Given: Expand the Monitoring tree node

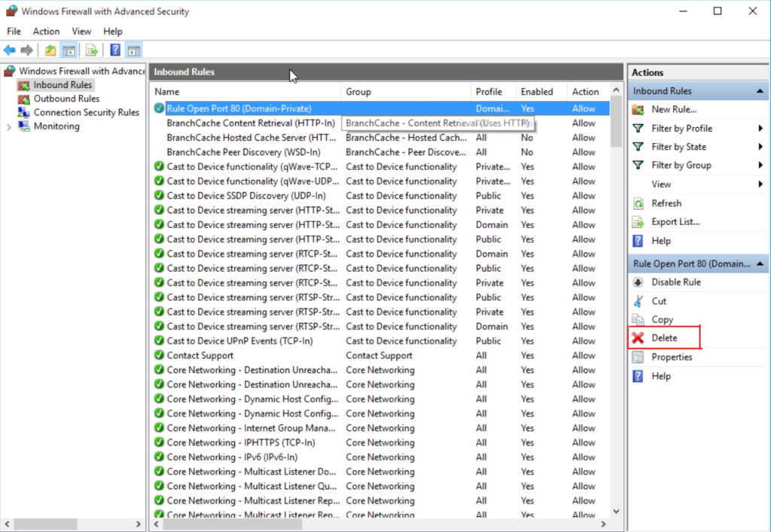Looking at the screenshot, I should (x=9, y=127).
